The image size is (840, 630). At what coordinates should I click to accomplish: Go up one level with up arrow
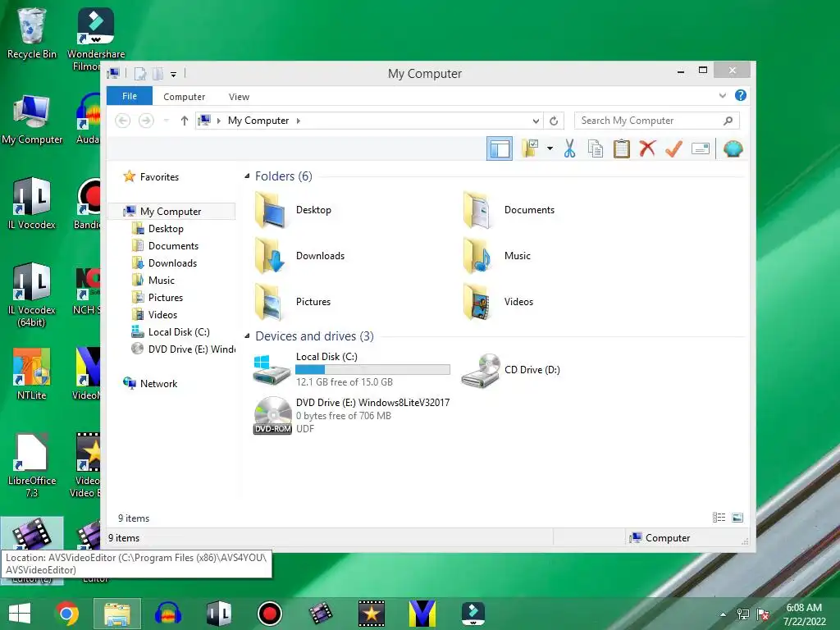[x=185, y=121]
